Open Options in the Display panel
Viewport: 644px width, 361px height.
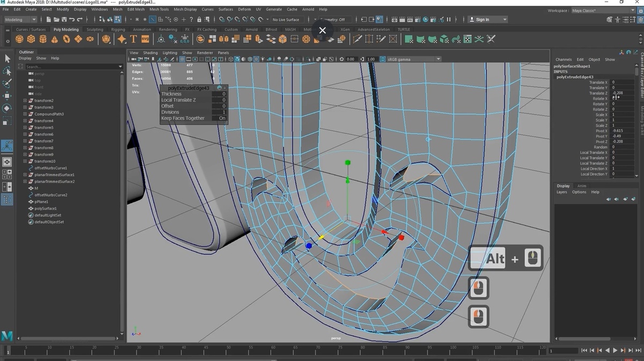click(x=579, y=192)
